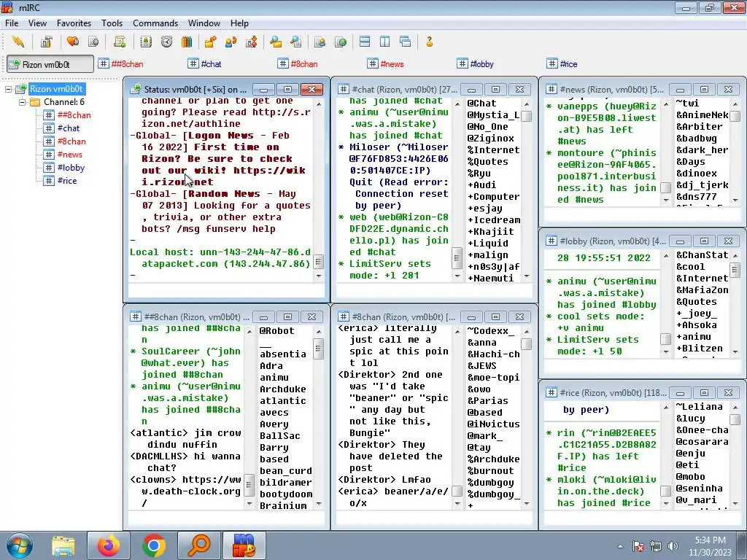This screenshot has height=560, width=747.
Task: Click the ##8chan window message input box
Action: 226,518
